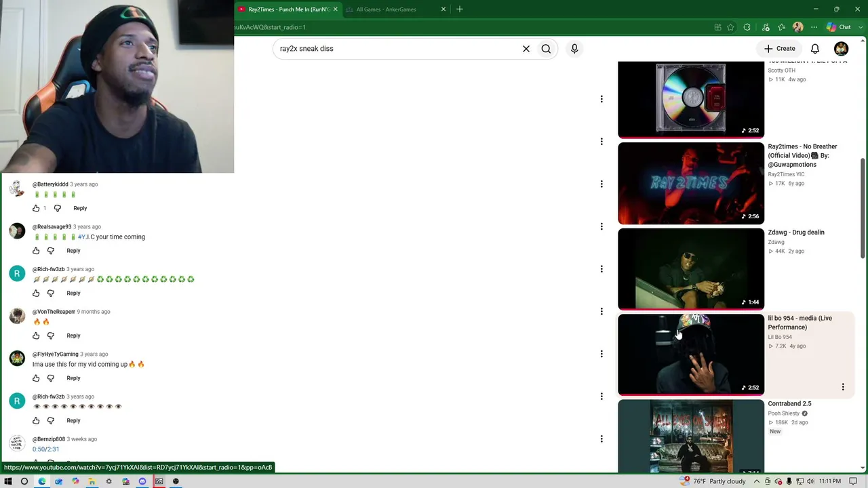Start voice search with the microphone
The height and width of the screenshot is (488, 868).
(x=574, y=49)
